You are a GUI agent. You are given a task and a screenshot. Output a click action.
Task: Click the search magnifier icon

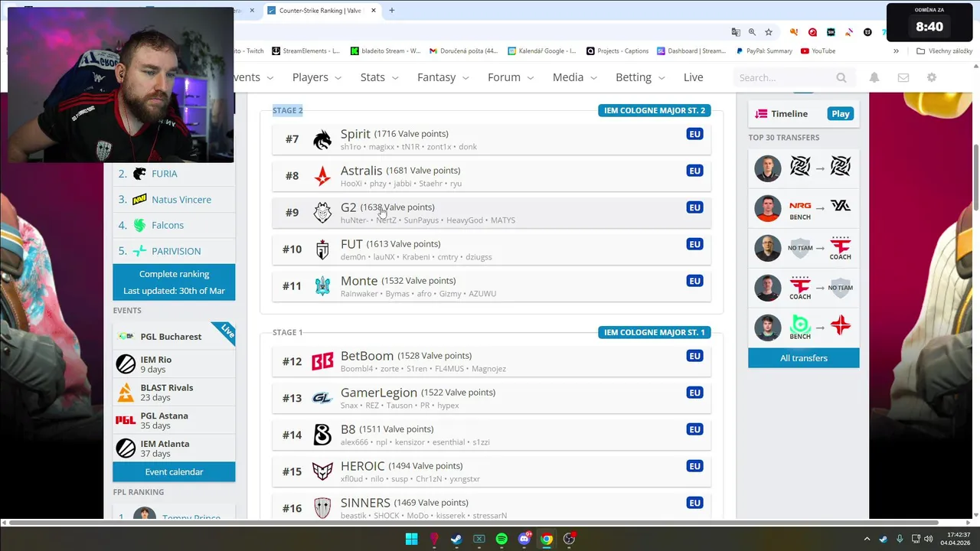pyautogui.click(x=841, y=77)
